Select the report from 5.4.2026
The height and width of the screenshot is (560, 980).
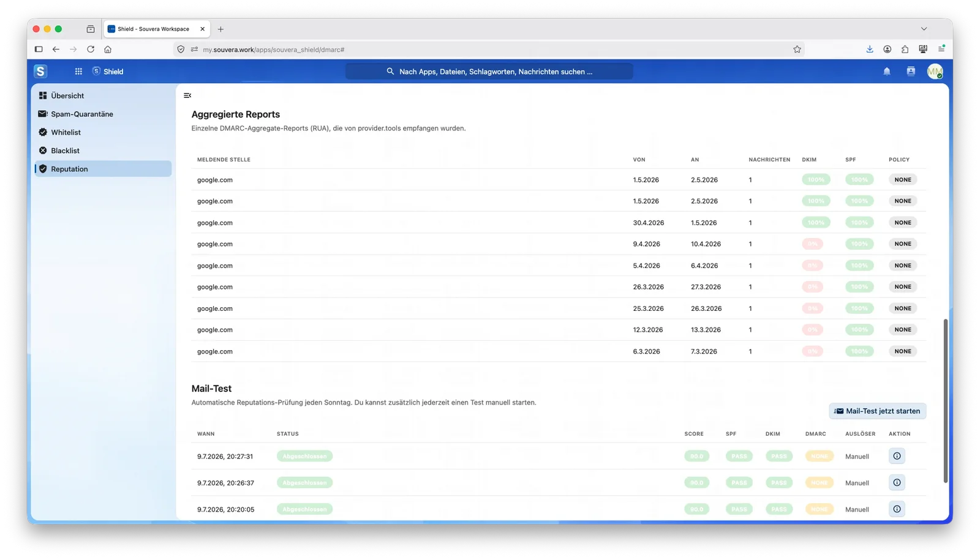point(559,266)
